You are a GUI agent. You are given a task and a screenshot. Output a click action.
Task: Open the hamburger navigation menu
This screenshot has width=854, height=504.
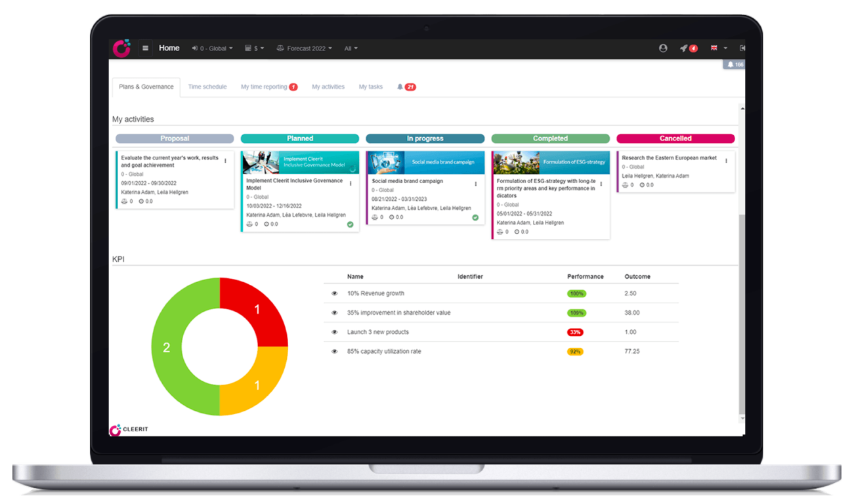[145, 48]
